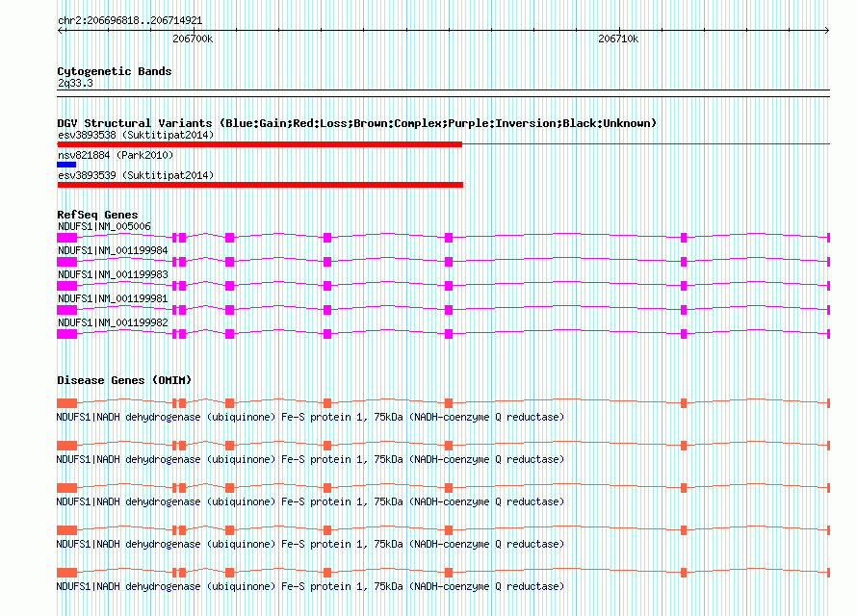Click the wide orange exon block of the bottommost OMIM gene
The width and height of the screenshot is (857, 616).
click(x=66, y=573)
